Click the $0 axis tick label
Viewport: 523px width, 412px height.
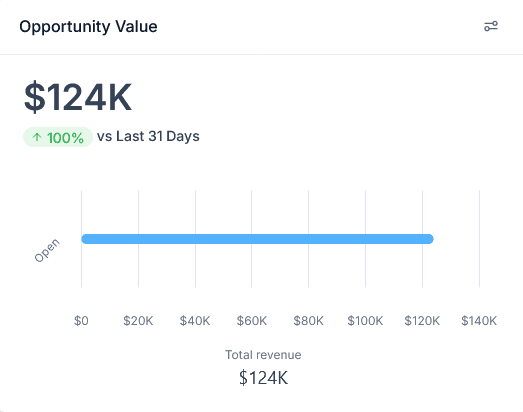(x=81, y=321)
